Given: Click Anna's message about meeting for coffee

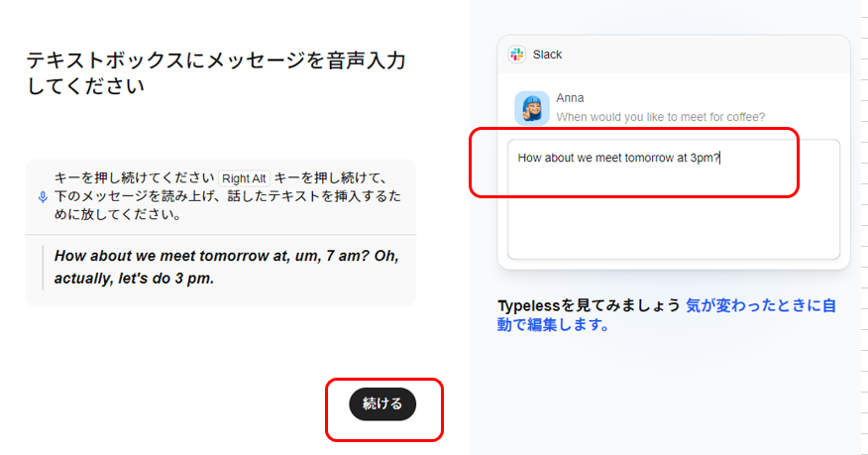Looking at the screenshot, I should (x=660, y=117).
